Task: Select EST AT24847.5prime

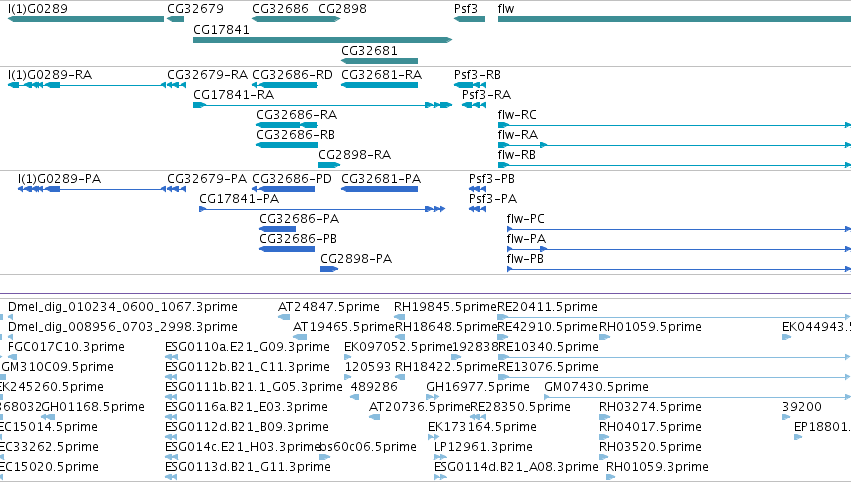Action: click(284, 317)
